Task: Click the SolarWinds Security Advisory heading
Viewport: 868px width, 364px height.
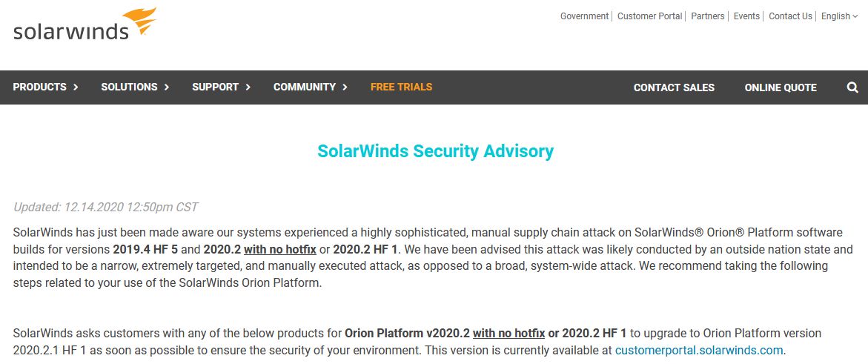Action: point(435,151)
